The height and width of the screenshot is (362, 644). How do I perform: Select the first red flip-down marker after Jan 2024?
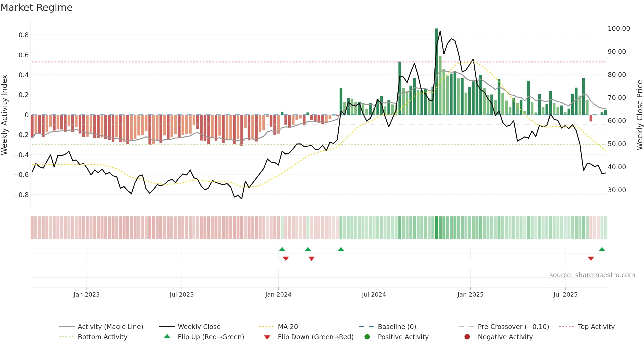tap(286, 258)
